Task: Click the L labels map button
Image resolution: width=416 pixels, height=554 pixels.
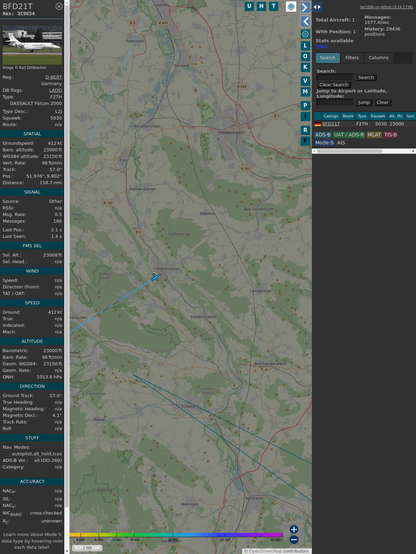Action: tap(305, 46)
